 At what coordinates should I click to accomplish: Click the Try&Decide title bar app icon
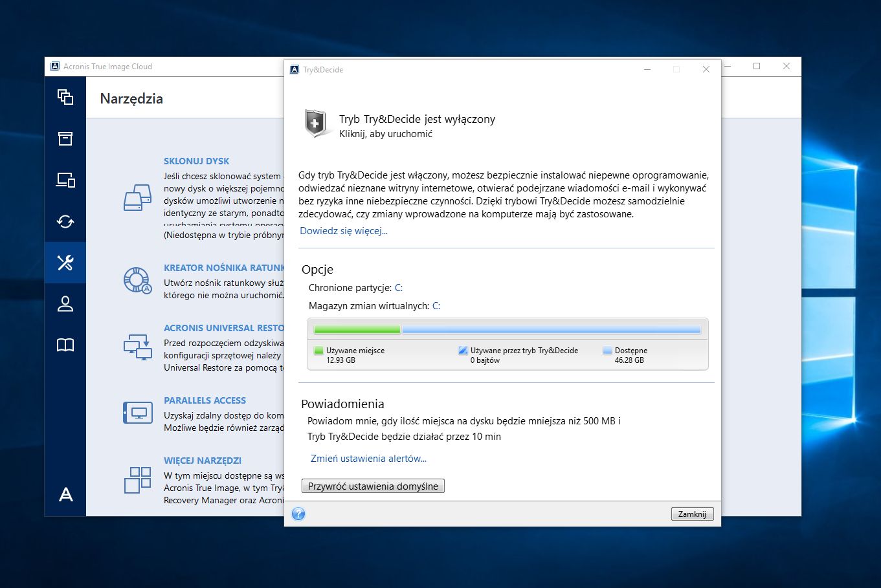294,69
